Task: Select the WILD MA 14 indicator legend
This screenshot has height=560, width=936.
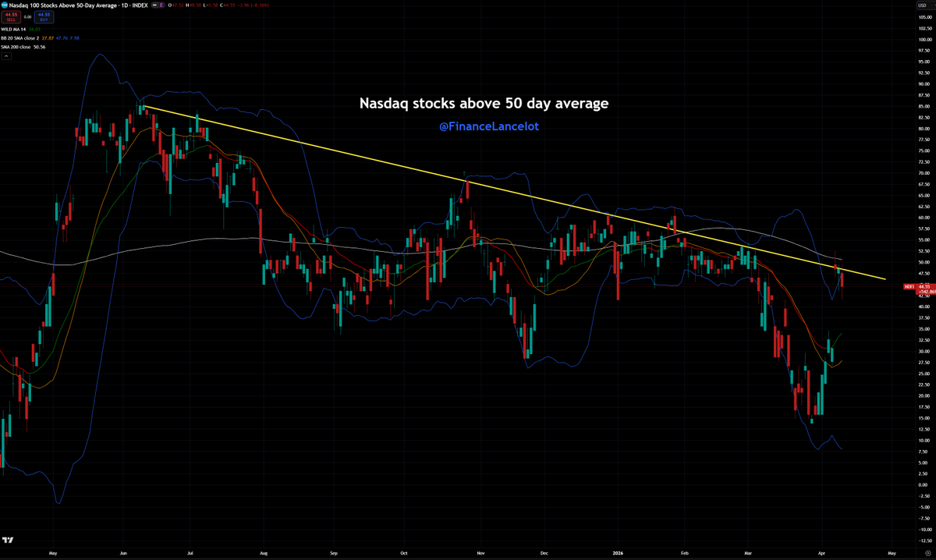Action: [x=13, y=30]
